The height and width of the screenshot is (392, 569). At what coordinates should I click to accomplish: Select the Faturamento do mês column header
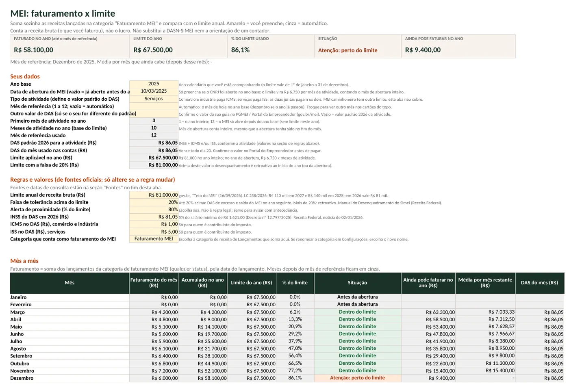(154, 283)
